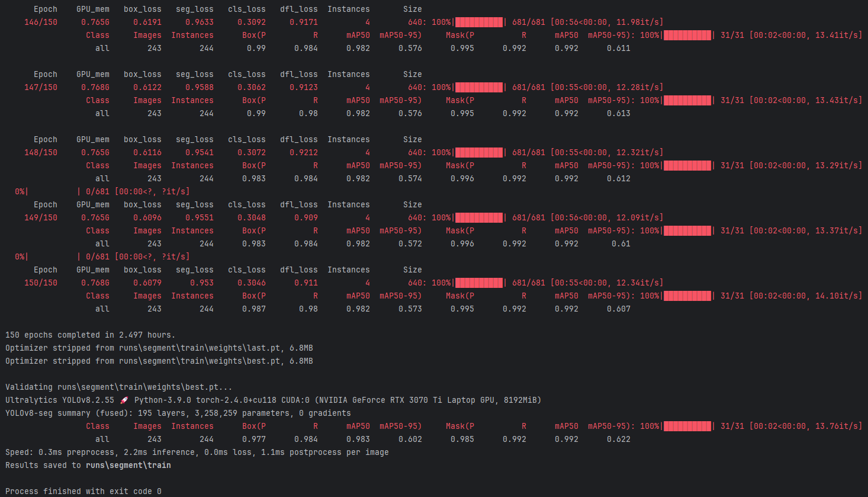Click the final Box(P value 0.977
The width and height of the screenshot is (868, 497).
(254, 439)
